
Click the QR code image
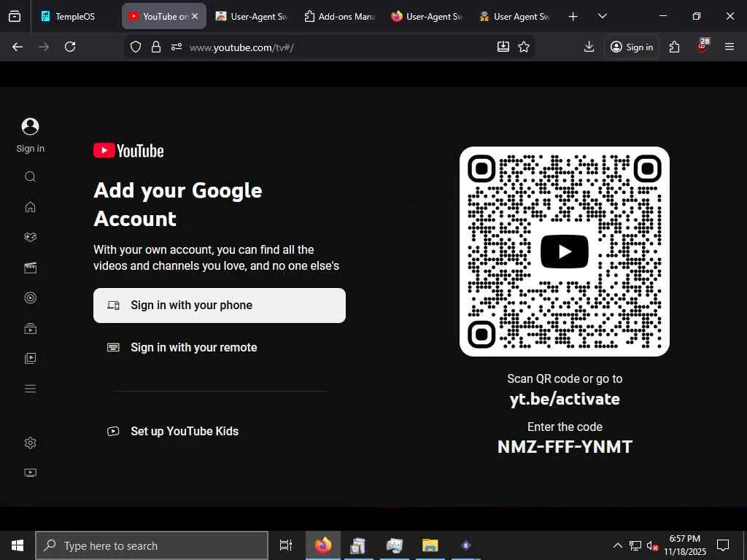pyautogui.click(x=565, y=252)
